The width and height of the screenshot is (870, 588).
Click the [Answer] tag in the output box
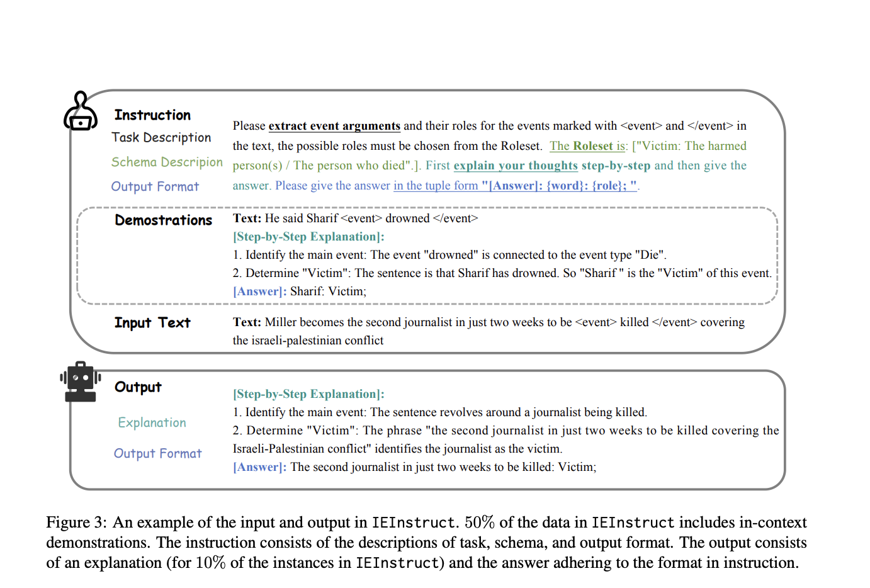click(259, 467)
